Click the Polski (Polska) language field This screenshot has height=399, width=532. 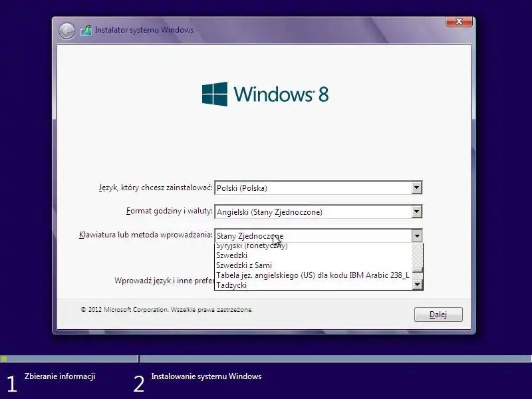point(319,188)
